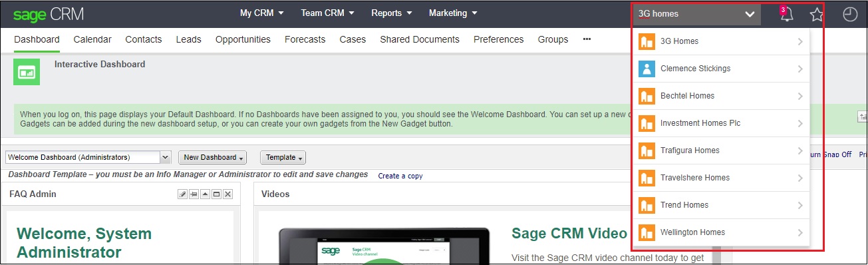Open the Shared Documents tab
Viewport: 868px width, 265px height.
(x=420, y=39)
